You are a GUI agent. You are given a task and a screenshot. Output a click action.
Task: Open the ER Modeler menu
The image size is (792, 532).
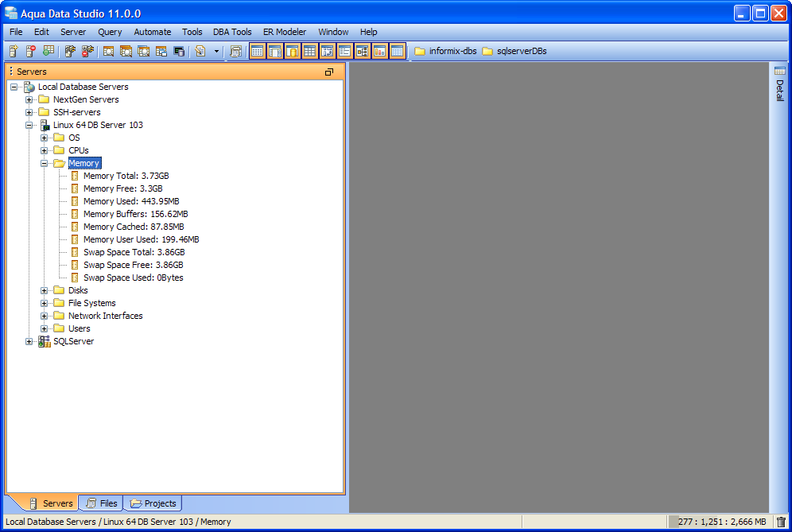pos(285,32)
